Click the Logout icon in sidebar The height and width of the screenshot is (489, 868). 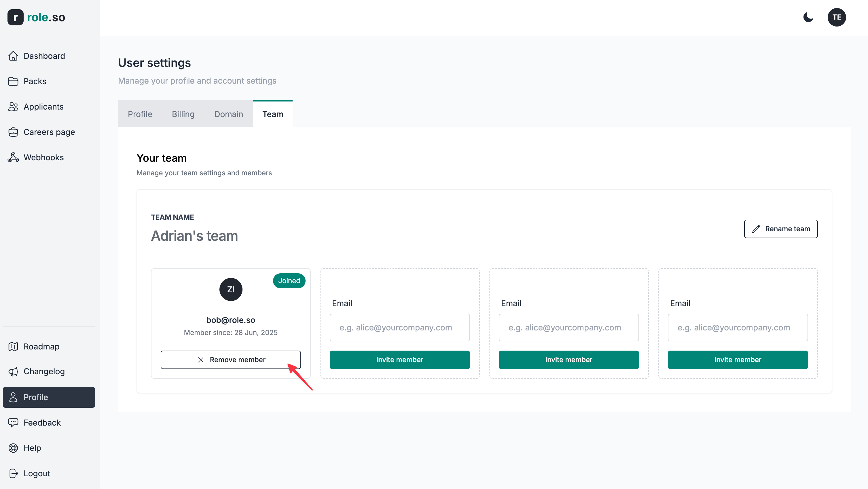point(13,473)
